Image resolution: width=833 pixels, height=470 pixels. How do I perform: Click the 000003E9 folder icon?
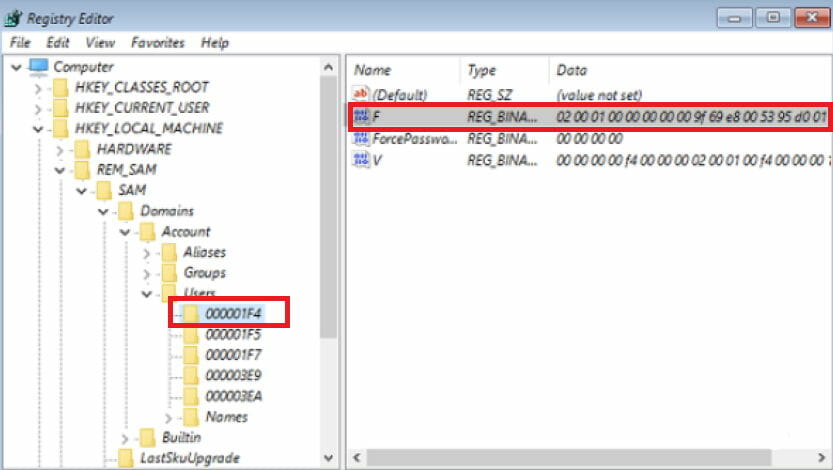point(191,376)
